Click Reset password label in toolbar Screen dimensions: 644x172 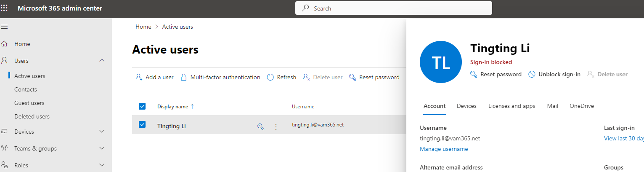click(379, 77)
